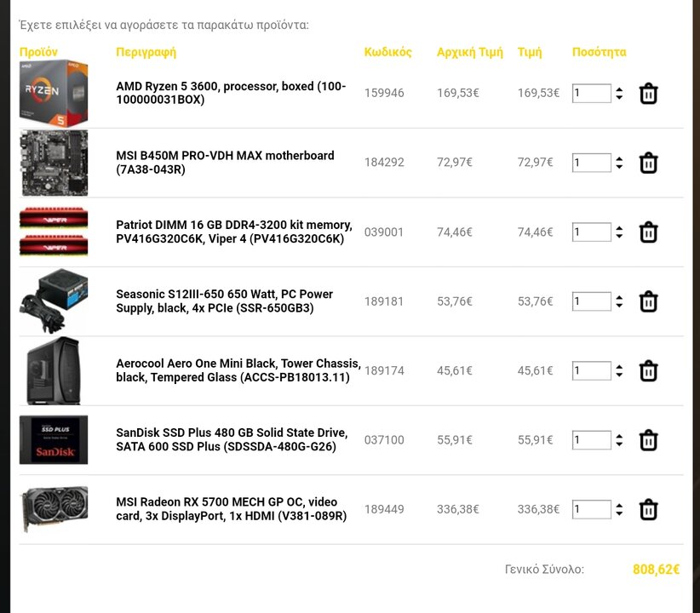Click the Γενικό Σύνολο label
Image resolution: width=700 pixels, height=613 pixels.
point(544,570)
